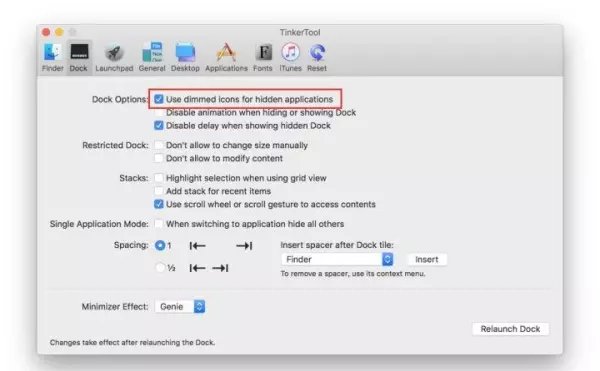Screen dimensions: 600x371
Task: Click the changes take effect after relaunching note
Action: click(x=132, y=343)
